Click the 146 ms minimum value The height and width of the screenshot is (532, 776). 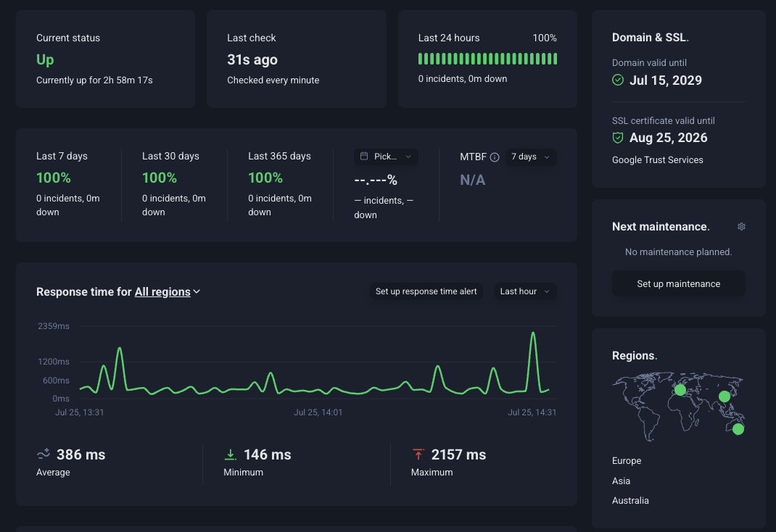tap(267, 454)
